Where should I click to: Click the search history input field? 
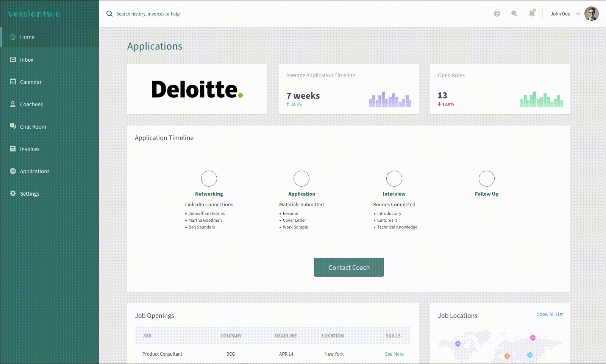tap(148, 14)
